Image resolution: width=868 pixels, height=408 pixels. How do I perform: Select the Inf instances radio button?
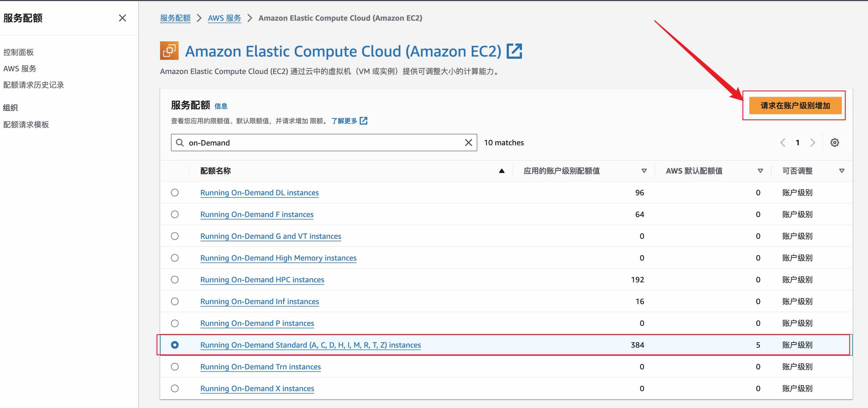175,301
